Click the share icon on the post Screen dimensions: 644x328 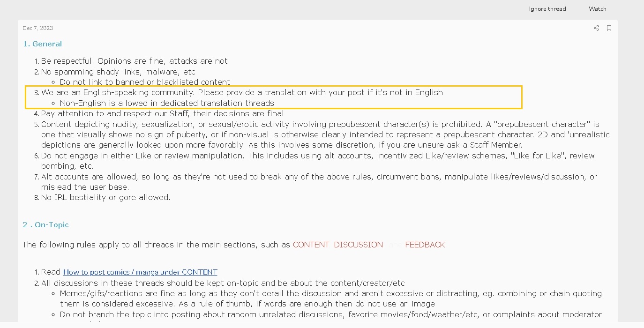[596, 28]
